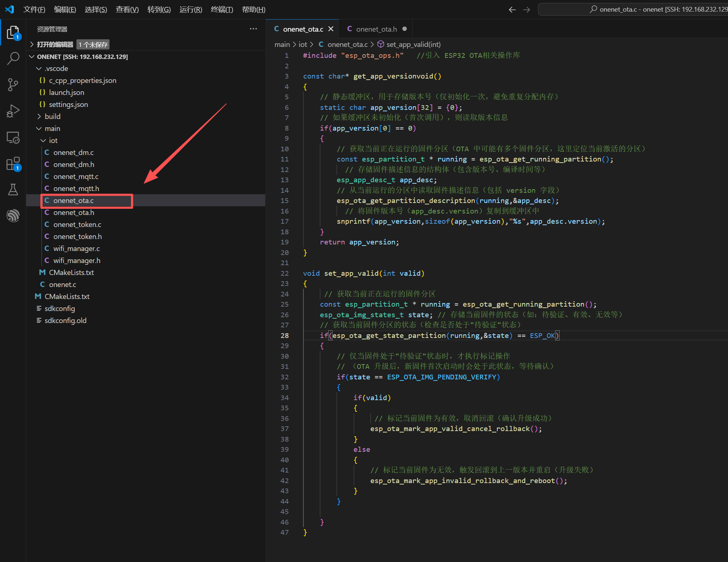Open Remote Explorer icon
Viewport: 728px width, 562px height.
tap(13, 137)
